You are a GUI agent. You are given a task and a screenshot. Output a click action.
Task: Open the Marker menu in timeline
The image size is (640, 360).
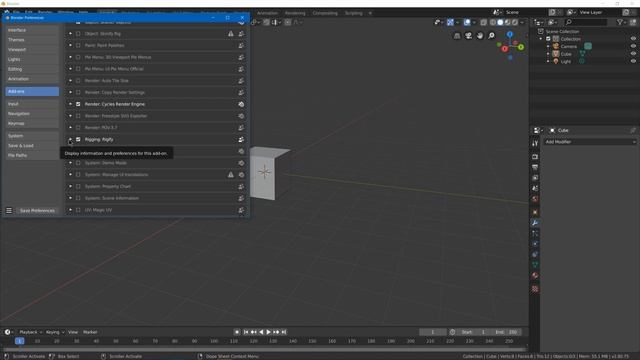(90, 332)
